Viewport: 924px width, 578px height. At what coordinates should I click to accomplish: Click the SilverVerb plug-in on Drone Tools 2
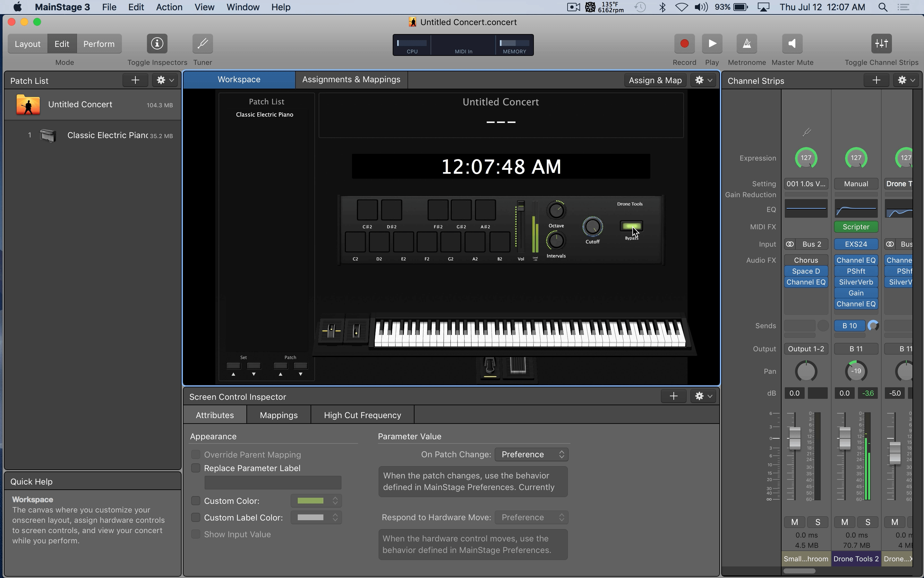[856, 282]
